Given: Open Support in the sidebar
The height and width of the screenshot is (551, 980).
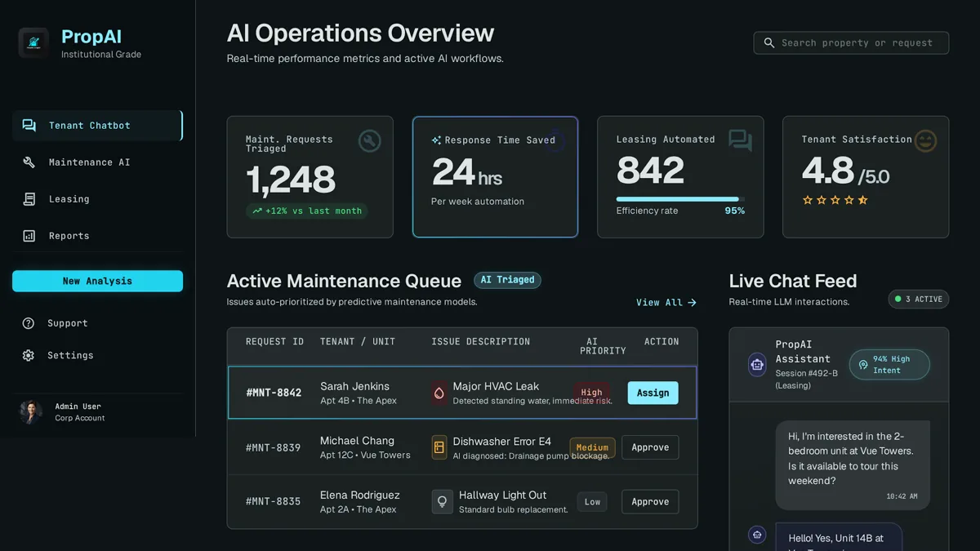Looking at the screenshot, I should pyautogui.click(x=97, y=323).
